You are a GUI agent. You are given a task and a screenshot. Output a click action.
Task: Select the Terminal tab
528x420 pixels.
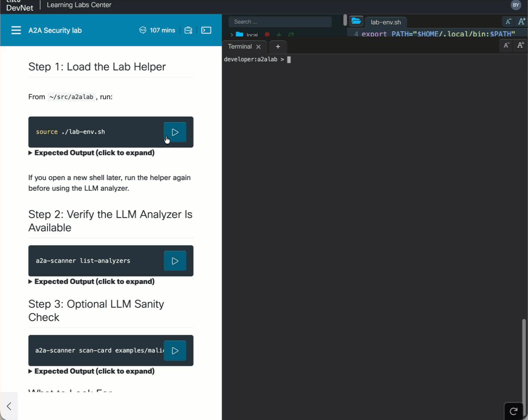(x=240, y=47)
